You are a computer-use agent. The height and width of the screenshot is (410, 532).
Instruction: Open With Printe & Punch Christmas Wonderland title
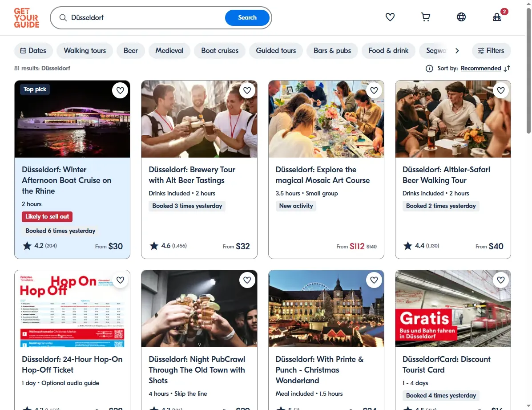(x=319, y=370)
